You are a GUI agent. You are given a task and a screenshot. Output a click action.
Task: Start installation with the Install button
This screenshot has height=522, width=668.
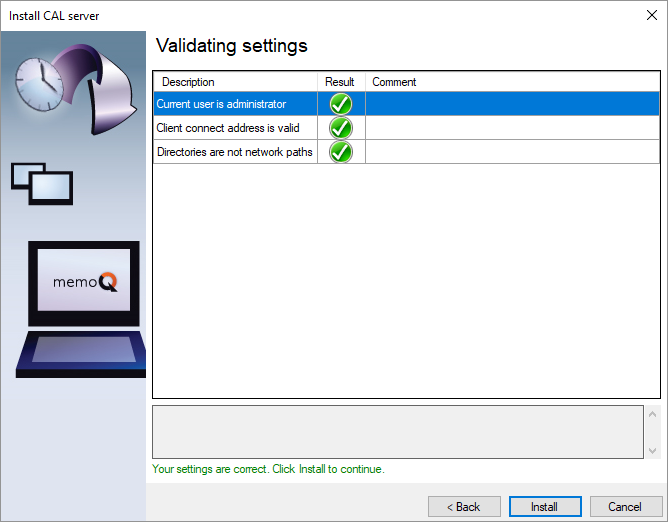[545, 507]
